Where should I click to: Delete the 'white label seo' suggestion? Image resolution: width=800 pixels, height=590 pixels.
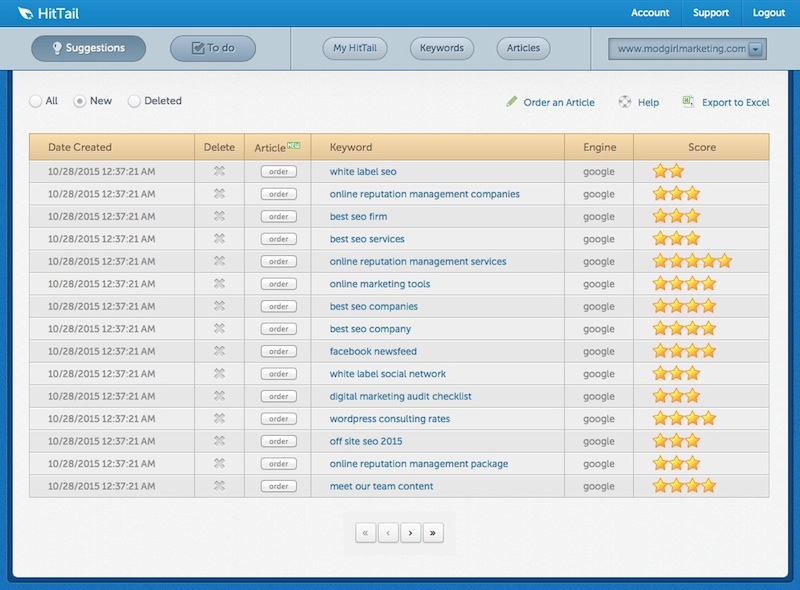(219, 171)
